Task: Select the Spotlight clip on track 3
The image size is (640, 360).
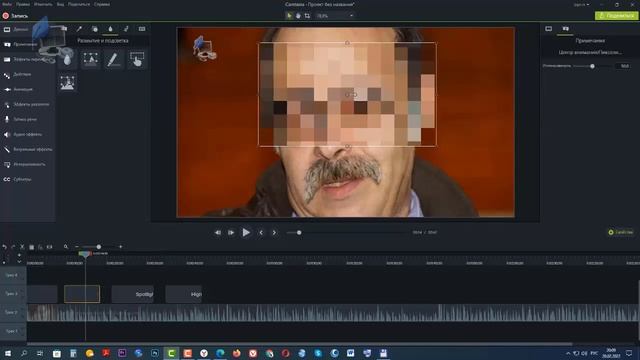Action: [x=133, y=294]
